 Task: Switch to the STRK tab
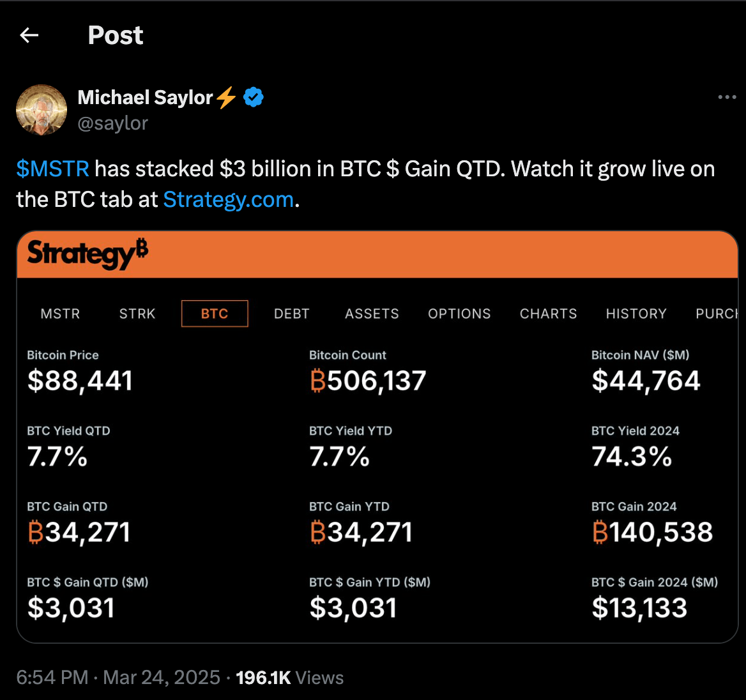137,314
